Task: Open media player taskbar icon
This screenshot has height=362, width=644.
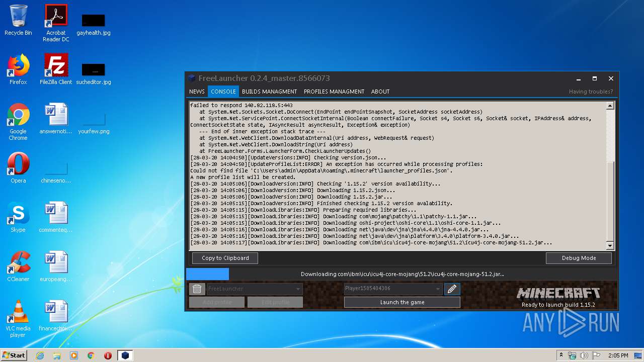Action: pos(74,355)
